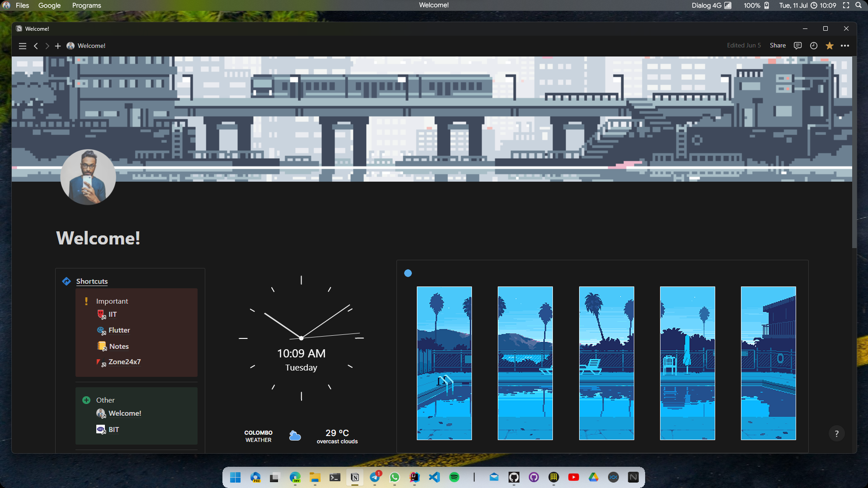Open the comments panel icon
The image size is (868, 488).
(797, 46)
